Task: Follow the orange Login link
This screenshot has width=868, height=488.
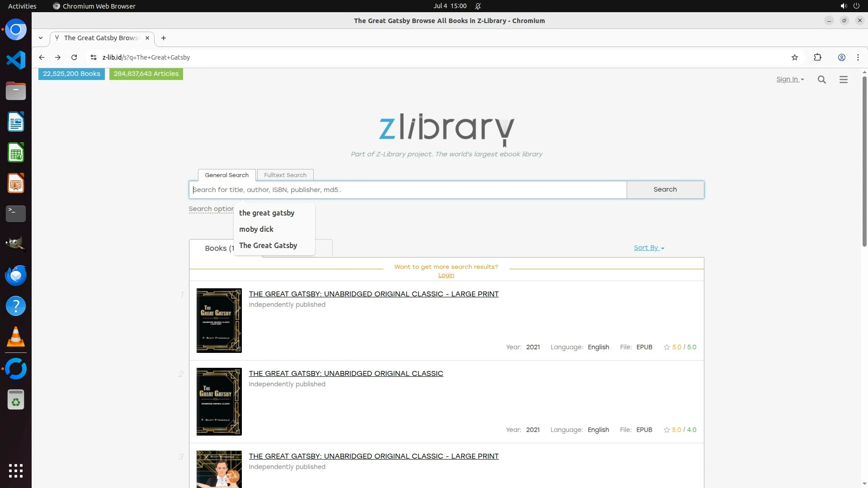Action: 446,275
